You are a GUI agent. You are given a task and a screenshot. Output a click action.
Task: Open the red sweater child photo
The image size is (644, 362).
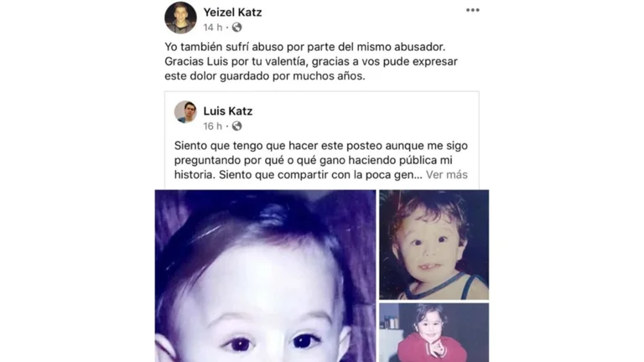point(434,333)
